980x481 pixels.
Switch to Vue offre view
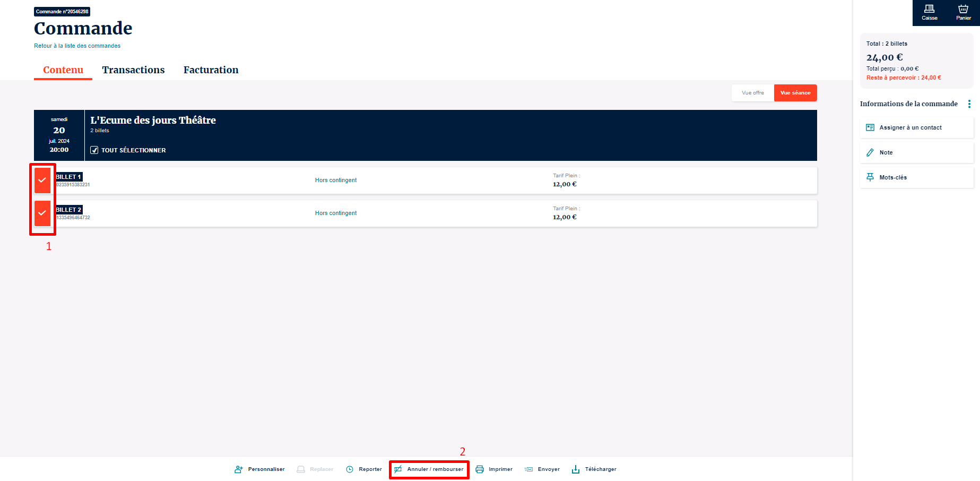[752, 93]
